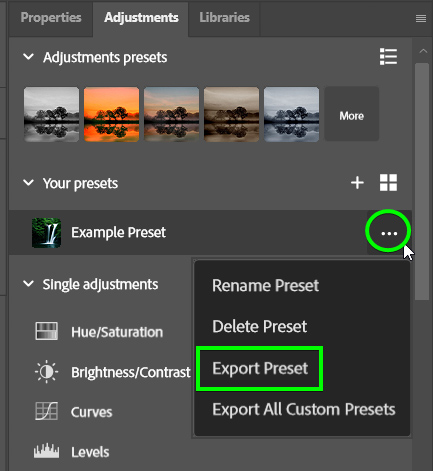Switch to the Libraries tab
The height and width of the screenshot is (471, 433).
click(224, 18)
